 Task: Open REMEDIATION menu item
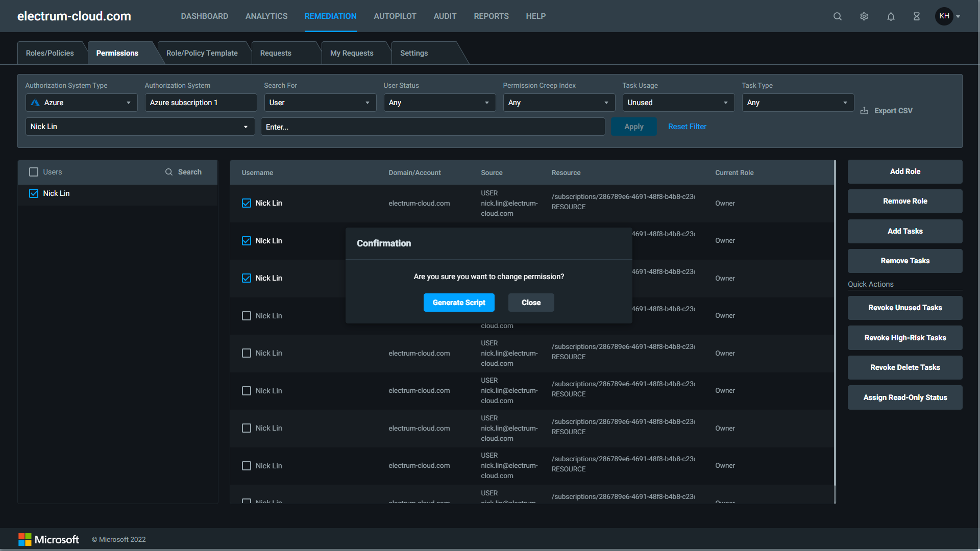pyautogui.click(x=331, y=16)
